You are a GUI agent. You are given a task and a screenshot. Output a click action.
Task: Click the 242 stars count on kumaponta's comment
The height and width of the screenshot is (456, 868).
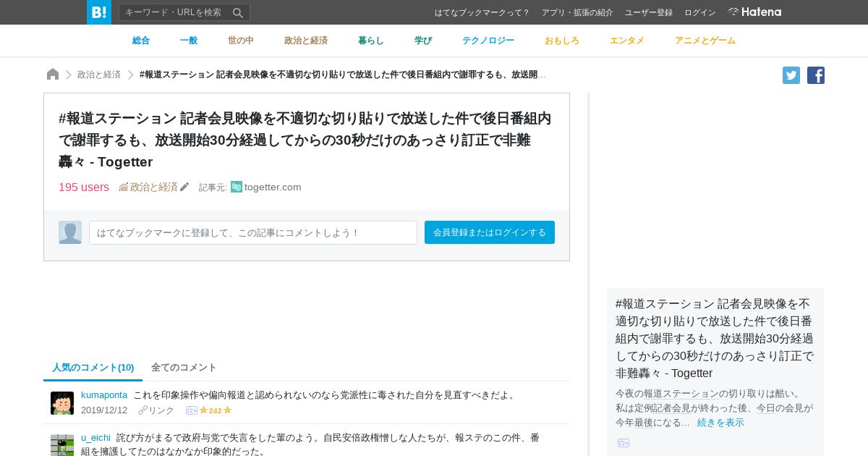(216, 410)
